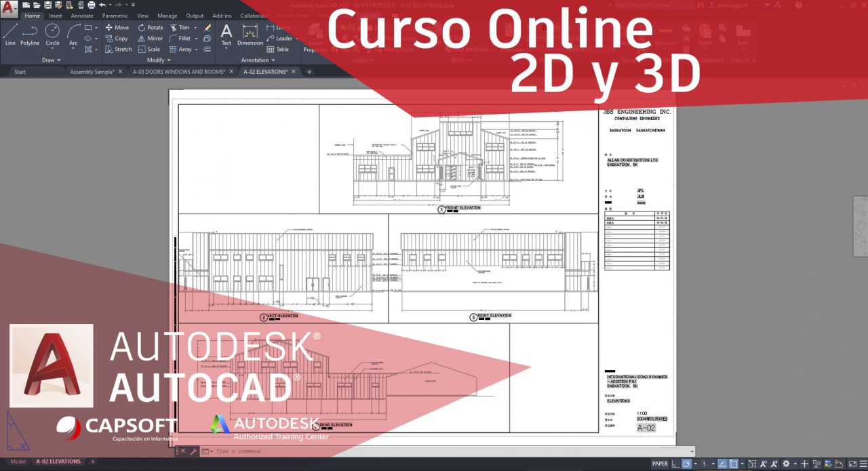Open the Insert ribbon tab
The height and width of the screenshot is (471, 868).
(x=56, y=16)
